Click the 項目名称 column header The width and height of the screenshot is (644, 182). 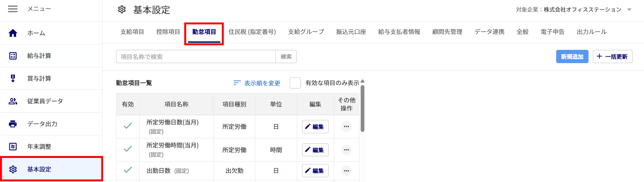177,104
